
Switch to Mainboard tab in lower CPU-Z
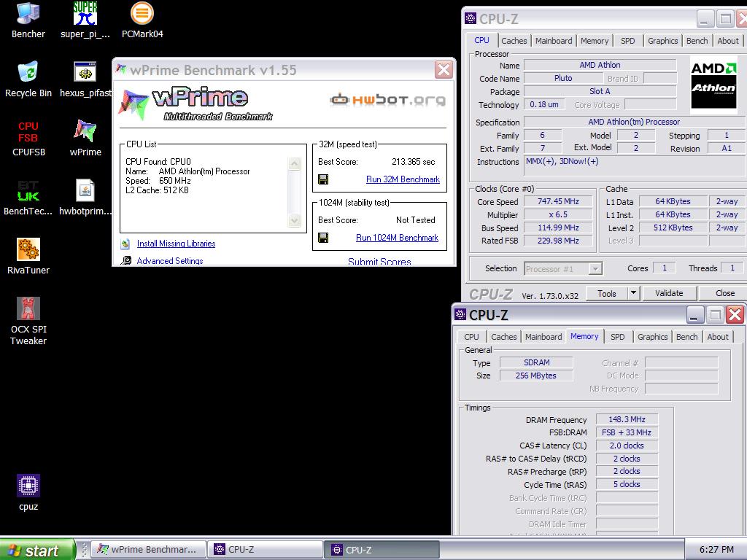tap(543, 337)
